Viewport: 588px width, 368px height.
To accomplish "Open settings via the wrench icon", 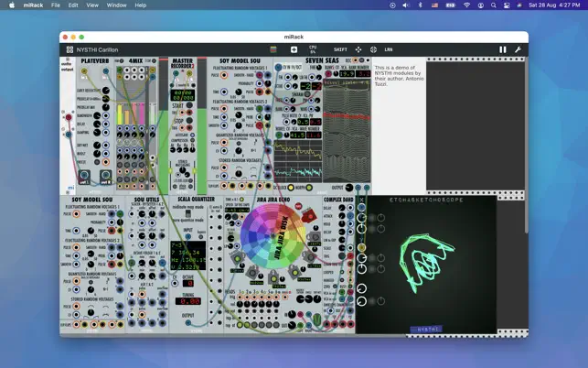I will [x=518, y=49].
